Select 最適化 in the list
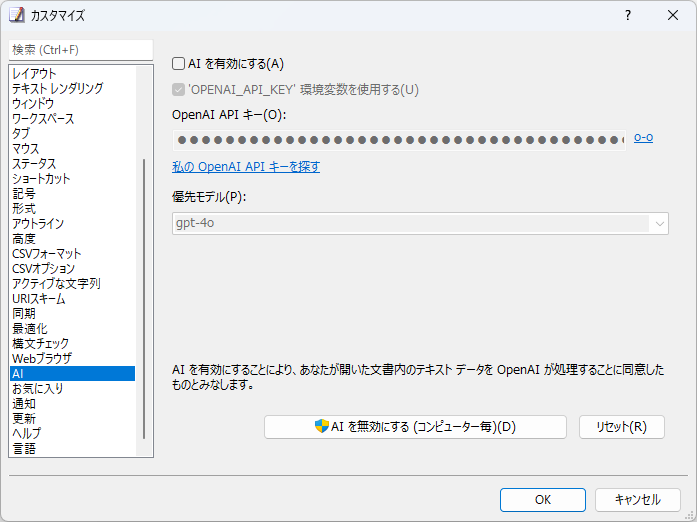697x522 pixels. tap(72, 329)
